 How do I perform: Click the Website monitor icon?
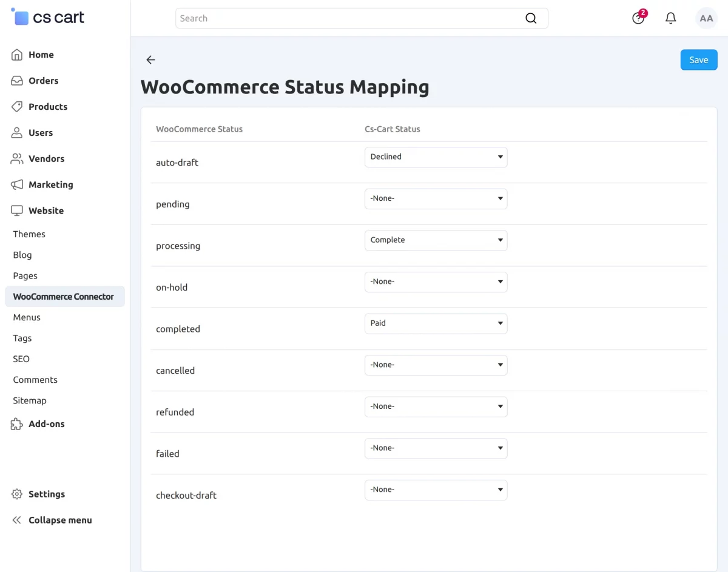[17, 211]
